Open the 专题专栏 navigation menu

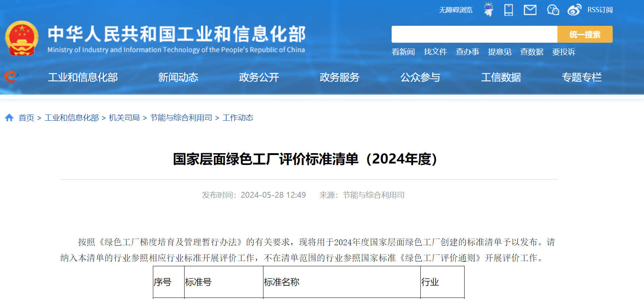click(x=581, y=77)
